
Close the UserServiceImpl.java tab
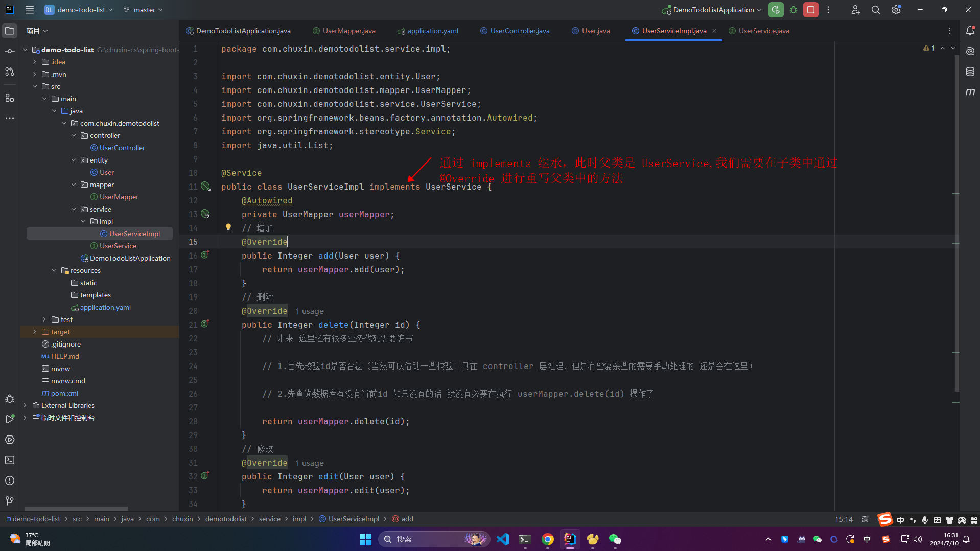coord(714,31)
